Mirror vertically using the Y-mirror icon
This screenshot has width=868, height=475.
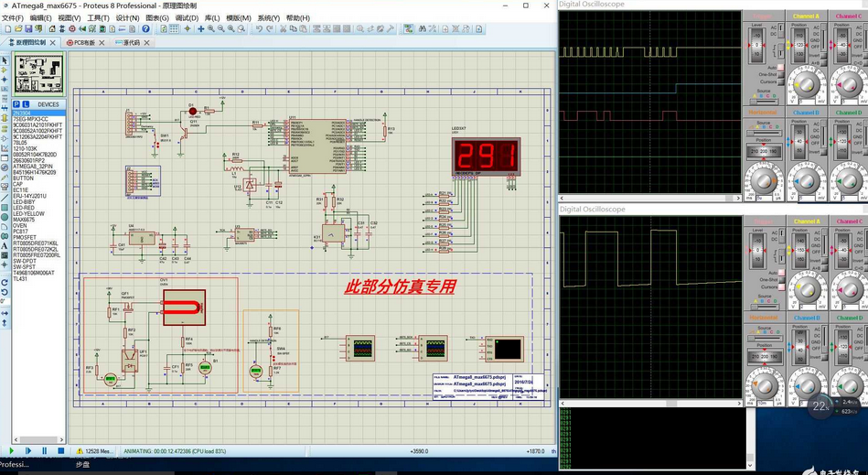[x=5, y=322]
